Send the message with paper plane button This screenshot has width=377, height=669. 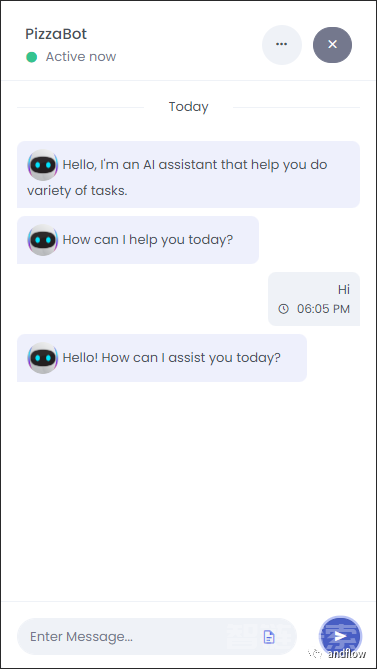pos(340,637)
